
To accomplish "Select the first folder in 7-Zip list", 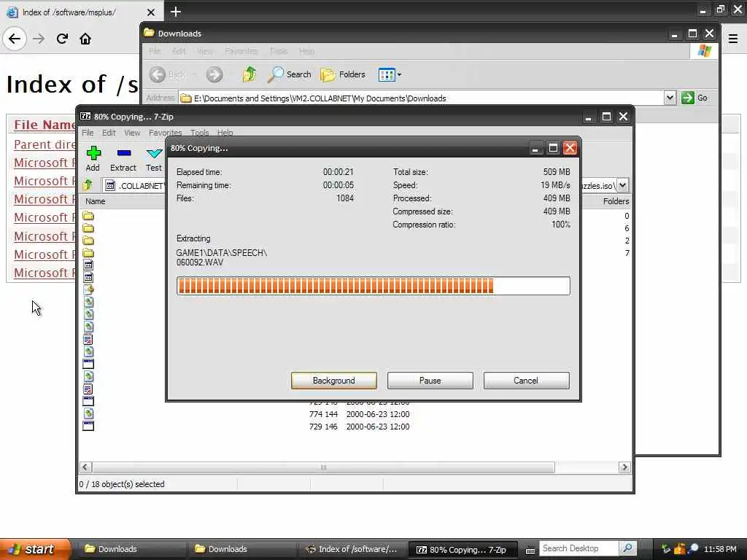I will [x=88, y=216].
